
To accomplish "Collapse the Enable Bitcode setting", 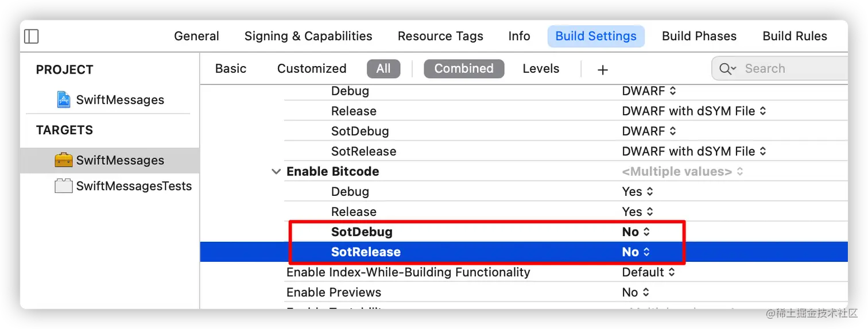I will click(276, 172).
